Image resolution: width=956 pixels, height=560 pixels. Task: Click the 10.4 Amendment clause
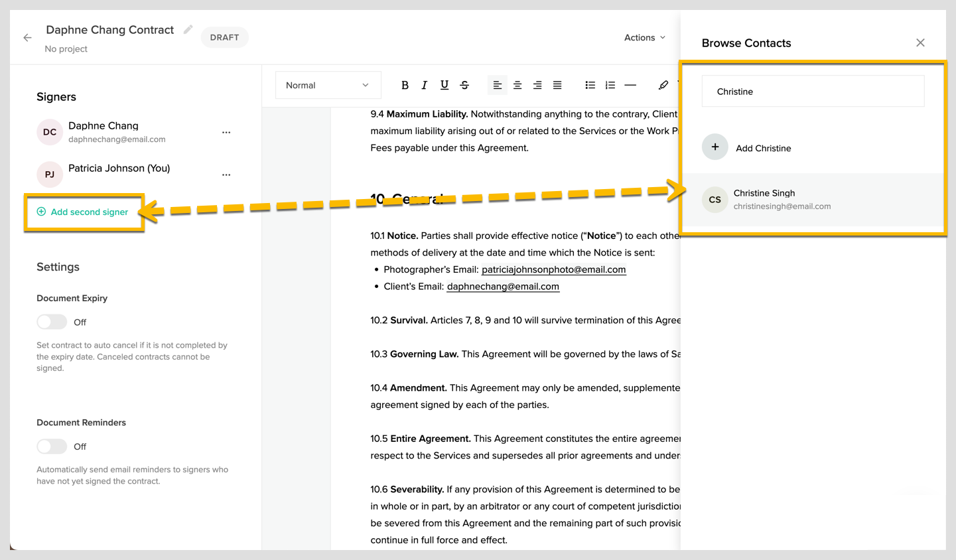coord(525,396)
